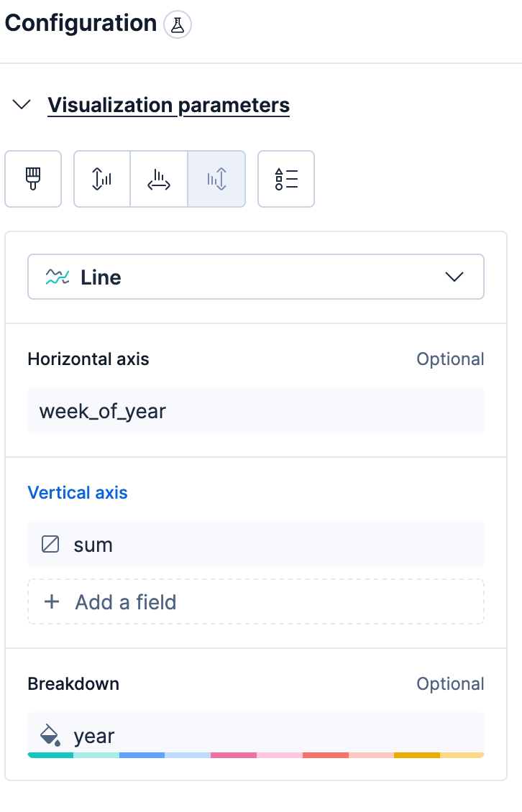Click the chevron arrow in Line selector
The width and height of the screenshot is (522, 812).
pos(454,277)
